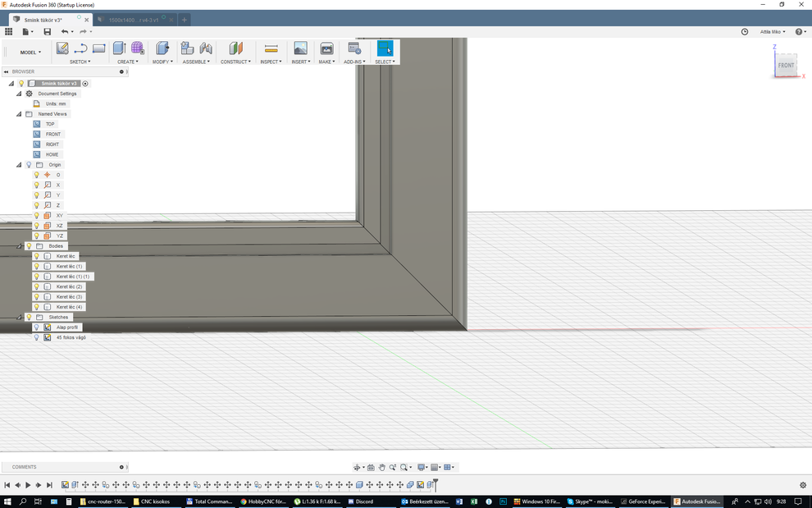Open Display Settings monitor icon
Viewport: 812px width, 508px height.
coord(422,468)
